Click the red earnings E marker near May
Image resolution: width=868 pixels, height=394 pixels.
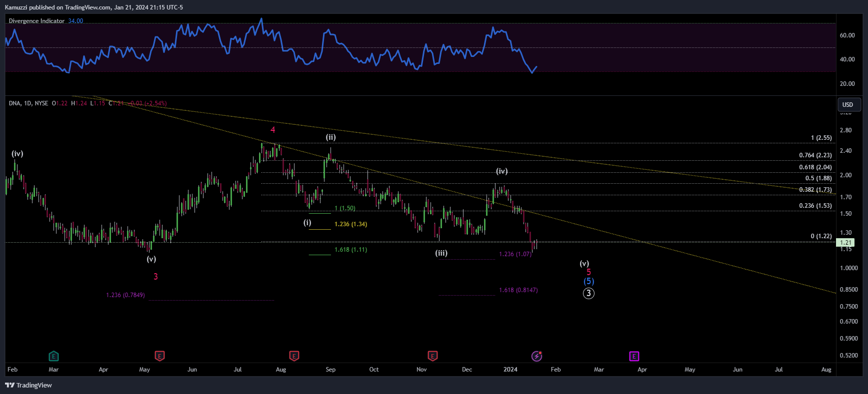tap(159, 356)
